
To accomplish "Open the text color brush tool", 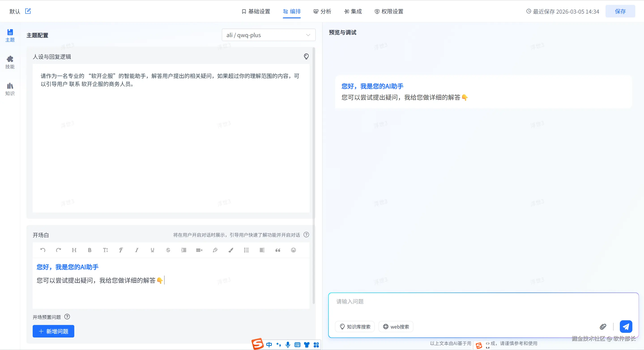I will (231, 250).
